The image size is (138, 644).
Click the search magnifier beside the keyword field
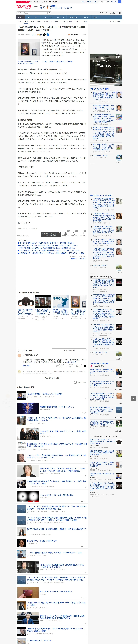click(49, 13)
